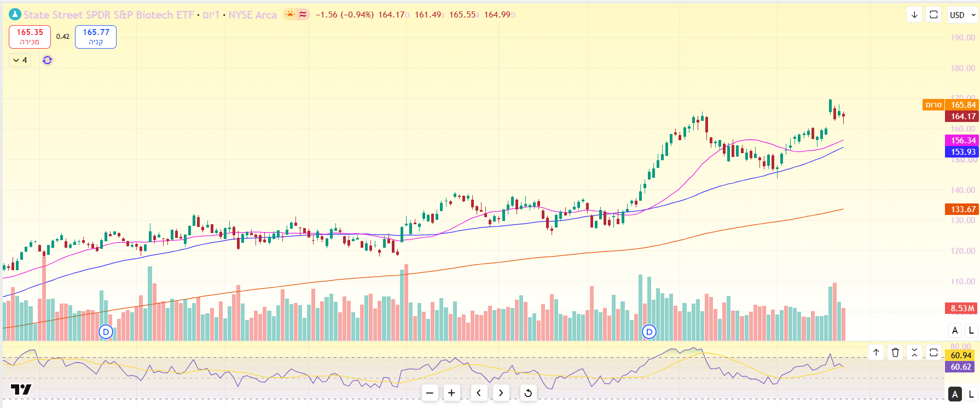Zoom in the chart with plus button
The width and height of the screenshot is (980, 408).
pos(451,393)
